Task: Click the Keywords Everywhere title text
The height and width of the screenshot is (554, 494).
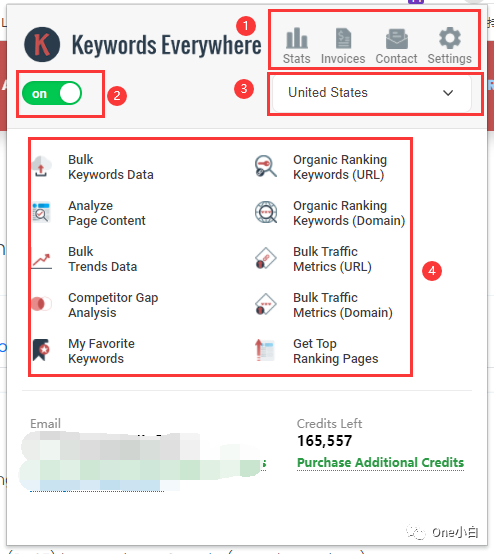Action: pos(166,45)
